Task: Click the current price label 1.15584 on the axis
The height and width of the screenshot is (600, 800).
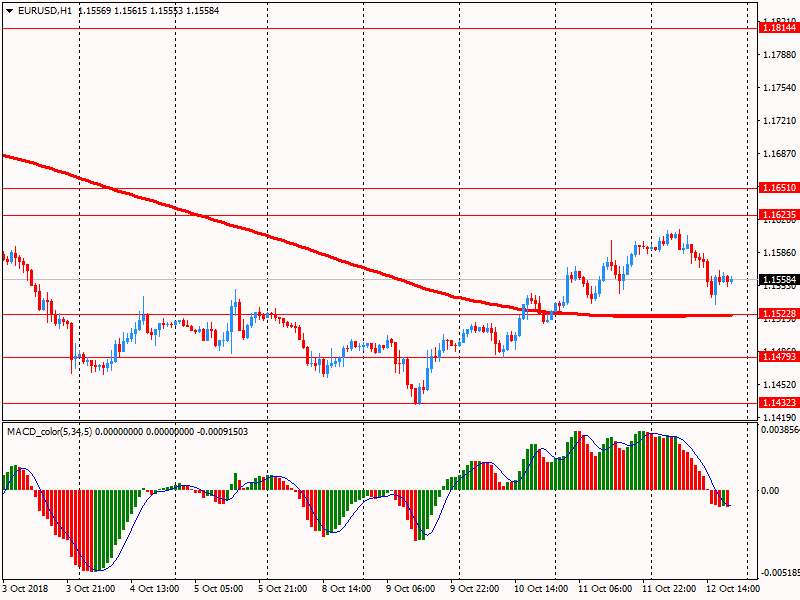Action: tap(779, 280)
